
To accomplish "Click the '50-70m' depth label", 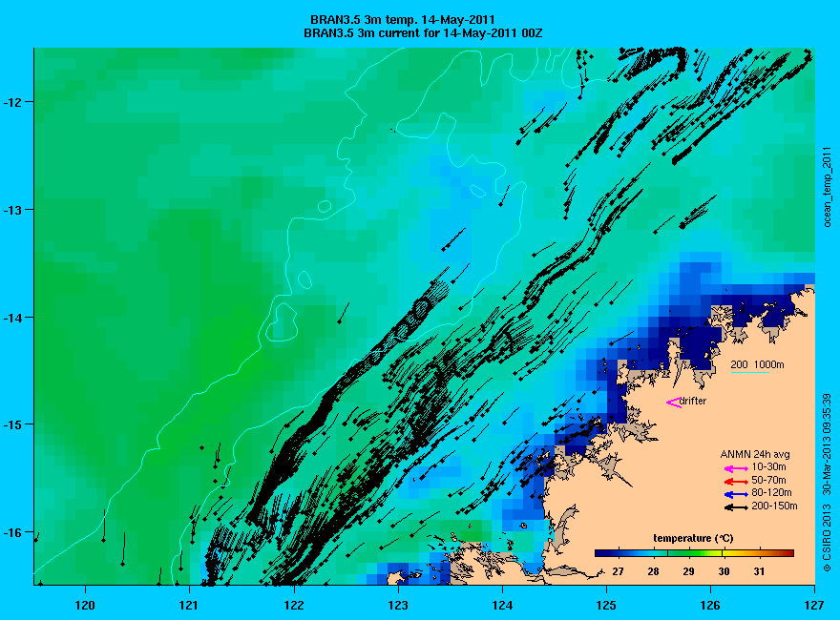I will pyautogui.click(x=768, y=480).
